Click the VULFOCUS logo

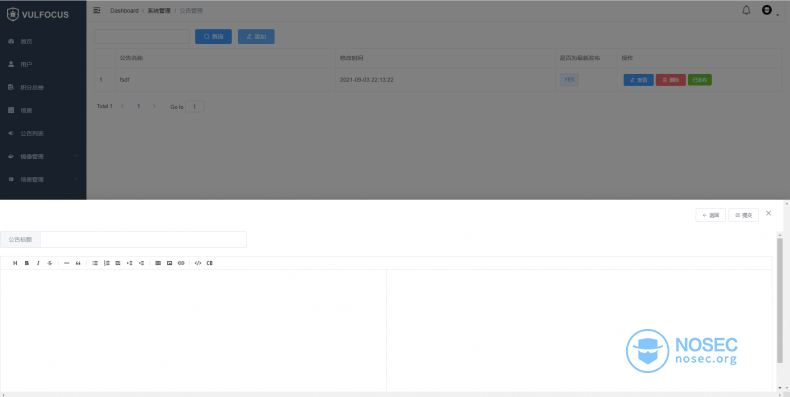pos(38,15)
